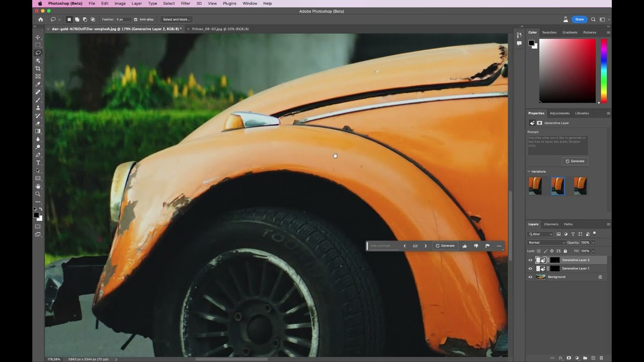Click the foreground color swatch in toolbar

(36, 215)
